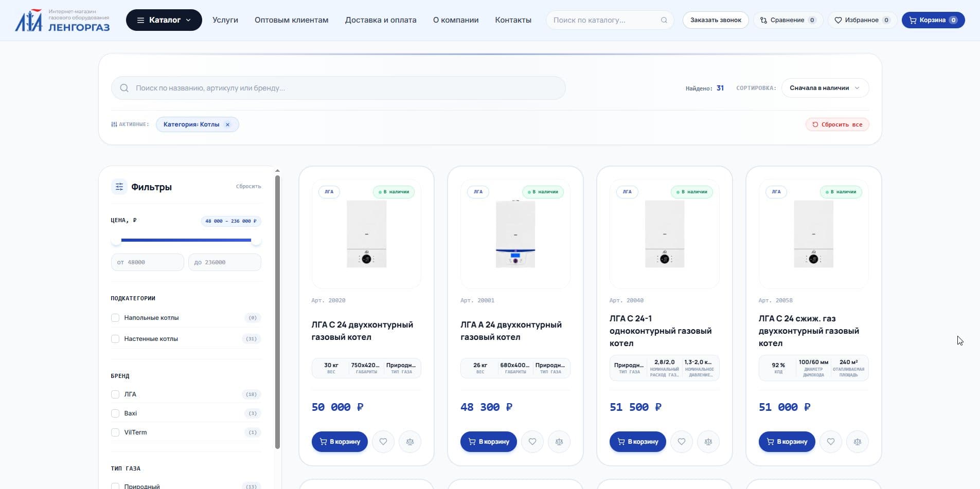
Task: Click the Поиск по названию, артикулу search field
Action: [x=338, y=88]
